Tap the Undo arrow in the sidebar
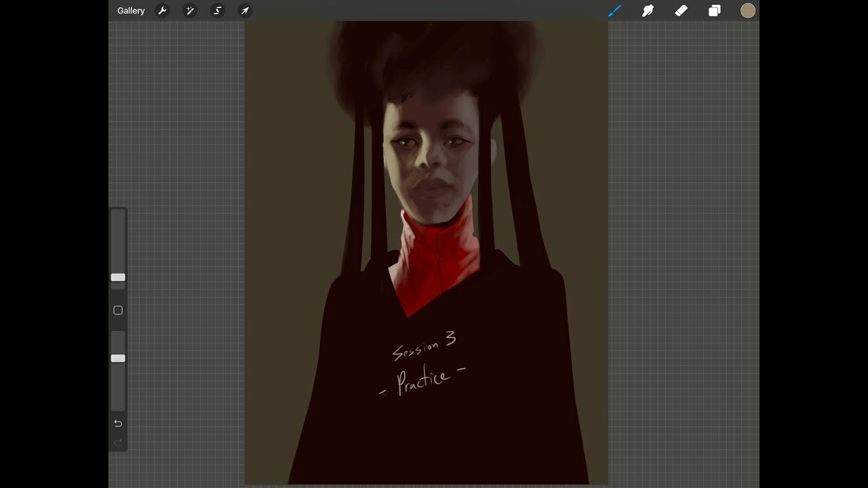The width and height of the screenshot is (868, 488). click(118, 423)
